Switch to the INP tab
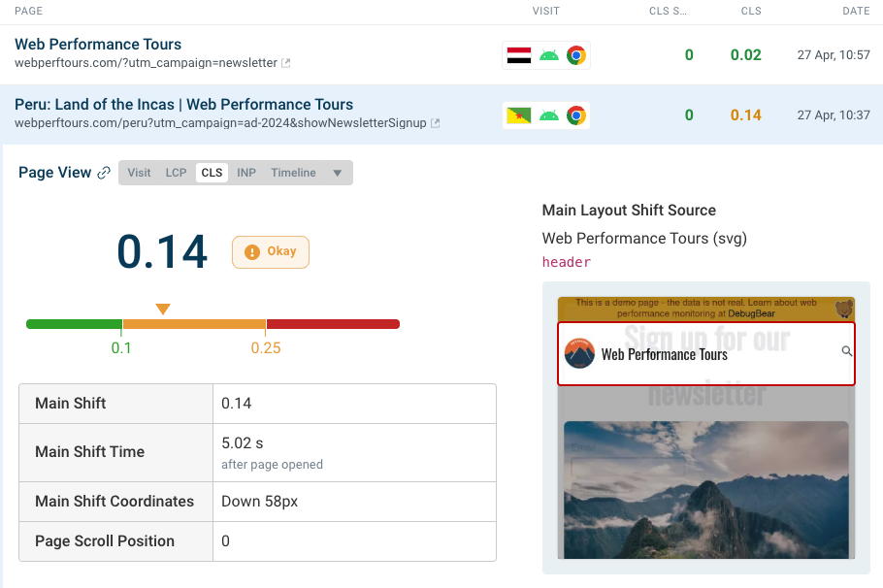The height and width of the screenshot is (588, 883). (246, 173)
